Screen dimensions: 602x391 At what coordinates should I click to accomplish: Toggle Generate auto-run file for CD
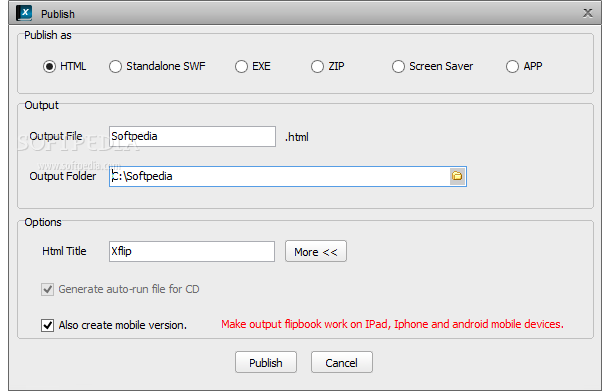48,289
